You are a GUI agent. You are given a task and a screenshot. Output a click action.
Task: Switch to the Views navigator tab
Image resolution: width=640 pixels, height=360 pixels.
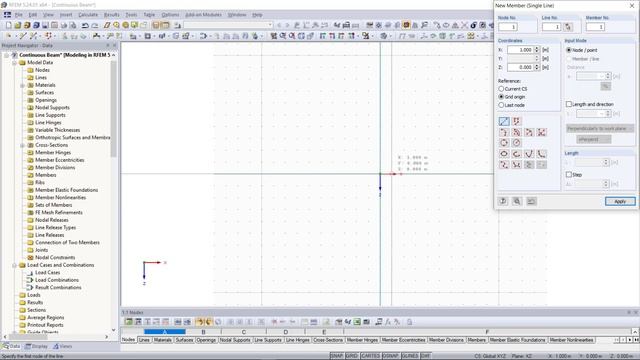(x=62, y=346)
